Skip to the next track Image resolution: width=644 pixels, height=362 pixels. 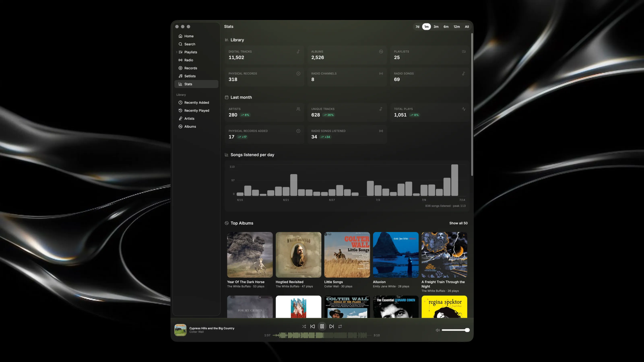(x=331, y=327)
